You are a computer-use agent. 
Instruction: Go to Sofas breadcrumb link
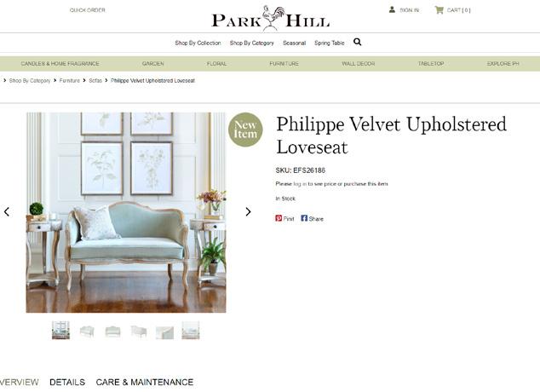point(95,81)
